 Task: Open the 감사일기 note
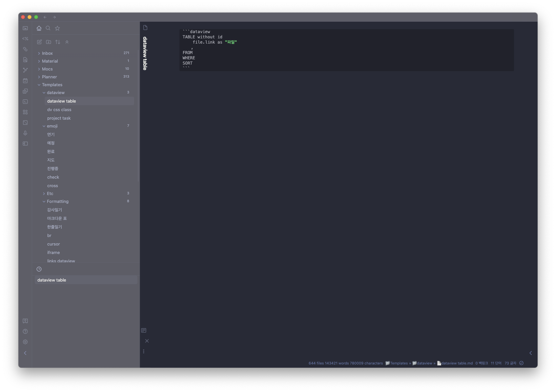[89, 210]
